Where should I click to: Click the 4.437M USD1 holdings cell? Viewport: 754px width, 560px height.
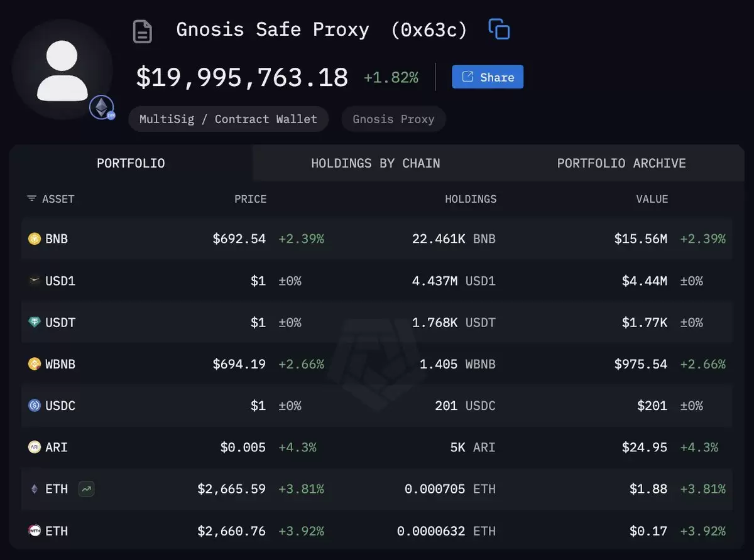(x=454, y=281)
